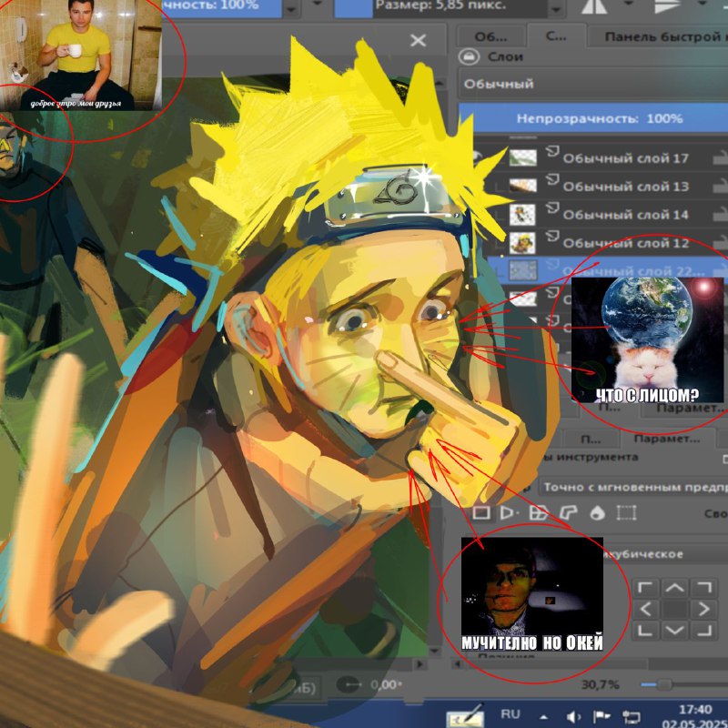Set anchor point to top center
The image size is (728, 728).
point(674,588)
